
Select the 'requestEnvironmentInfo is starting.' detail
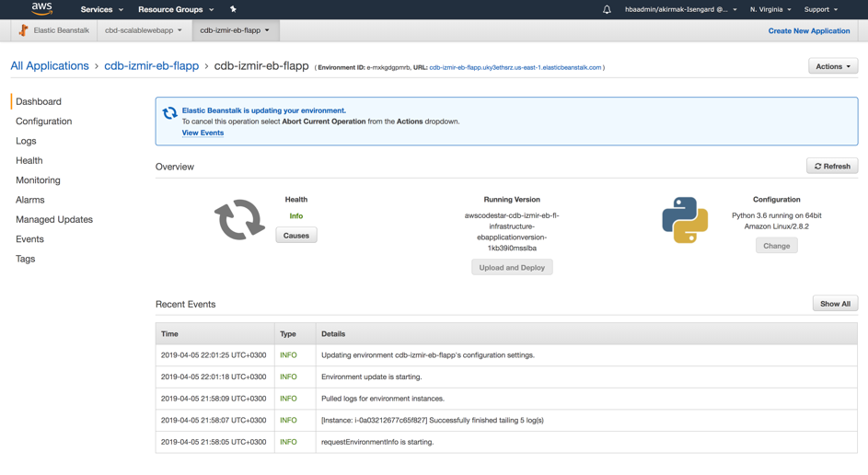(377, 442)
